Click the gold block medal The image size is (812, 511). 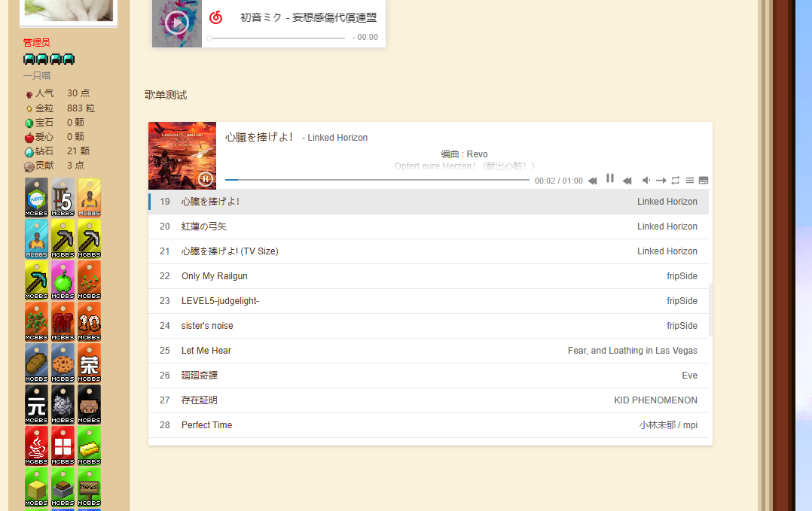coord(36,487)
